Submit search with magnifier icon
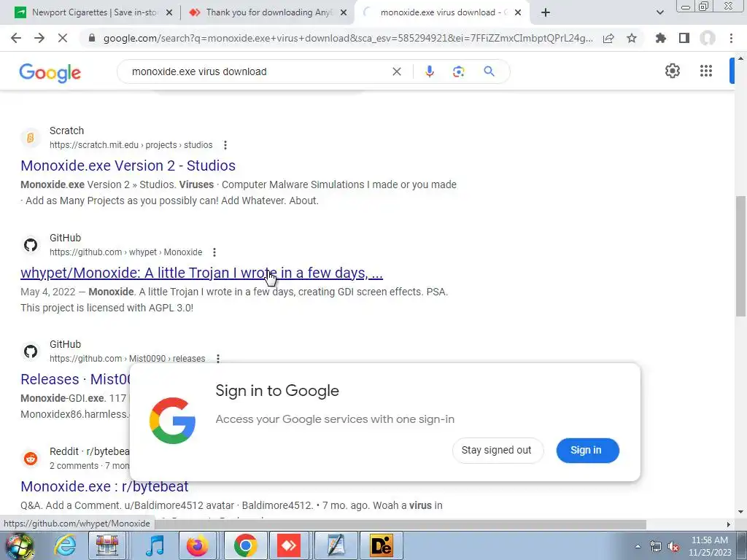The image size is (747, 560). coord(489,71)
